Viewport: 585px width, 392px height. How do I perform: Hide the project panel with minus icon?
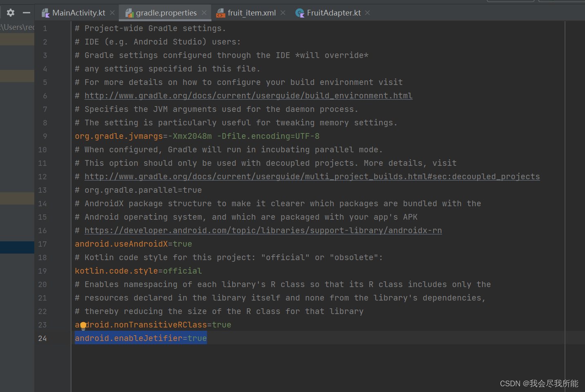pyautogui.click(x=27, y=13)
